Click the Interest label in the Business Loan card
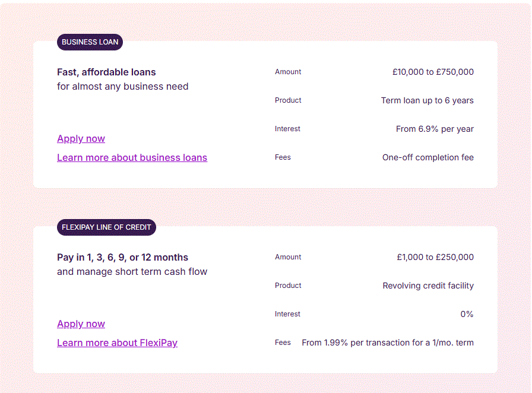 pos(287,129)
